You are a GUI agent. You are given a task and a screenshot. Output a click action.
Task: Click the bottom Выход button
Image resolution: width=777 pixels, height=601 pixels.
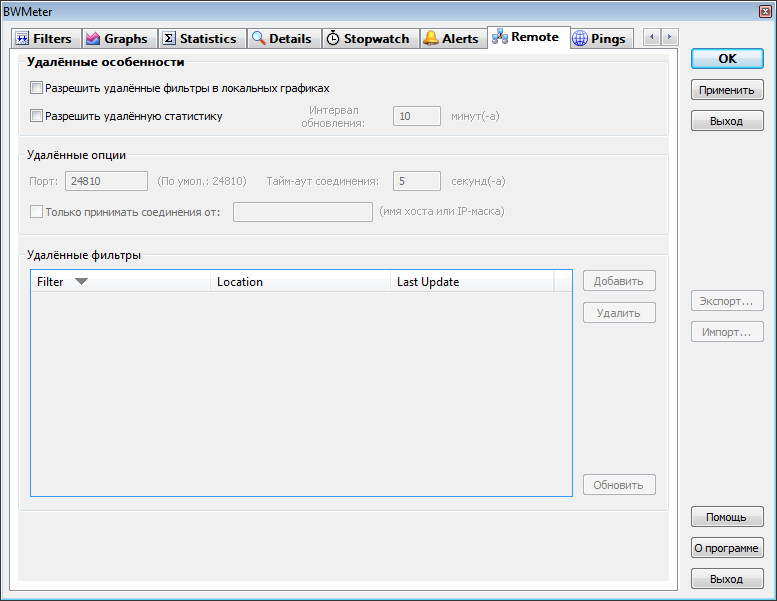(x=727, y=579)
